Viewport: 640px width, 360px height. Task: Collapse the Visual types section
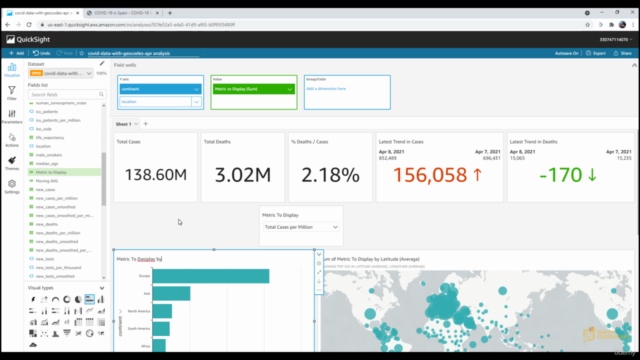[102, 288]
